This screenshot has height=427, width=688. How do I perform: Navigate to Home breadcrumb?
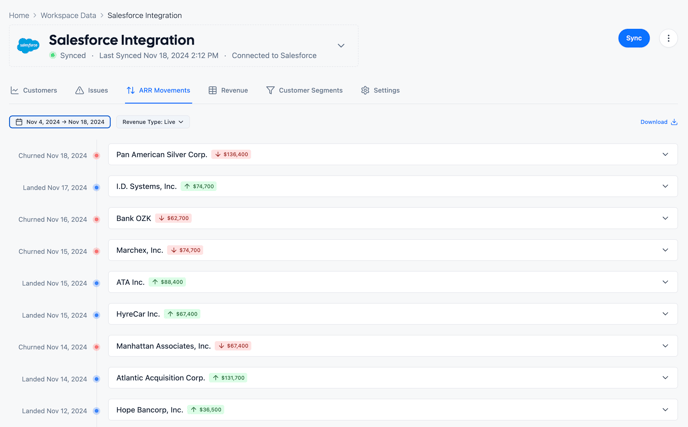(19, 16)
